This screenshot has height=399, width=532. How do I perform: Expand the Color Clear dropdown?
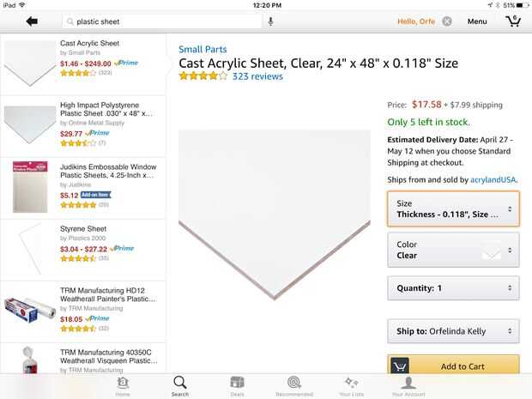tap(453, 250)
